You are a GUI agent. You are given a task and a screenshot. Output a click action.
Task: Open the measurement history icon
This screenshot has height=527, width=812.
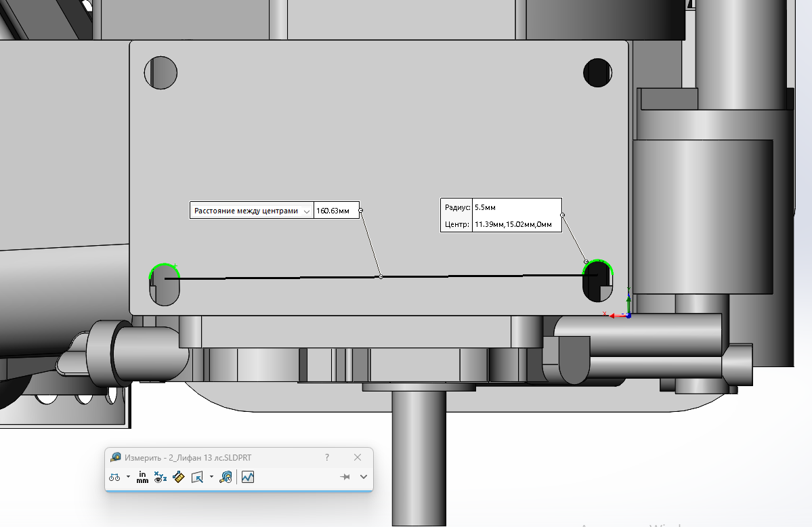click(x=227, y=477)
